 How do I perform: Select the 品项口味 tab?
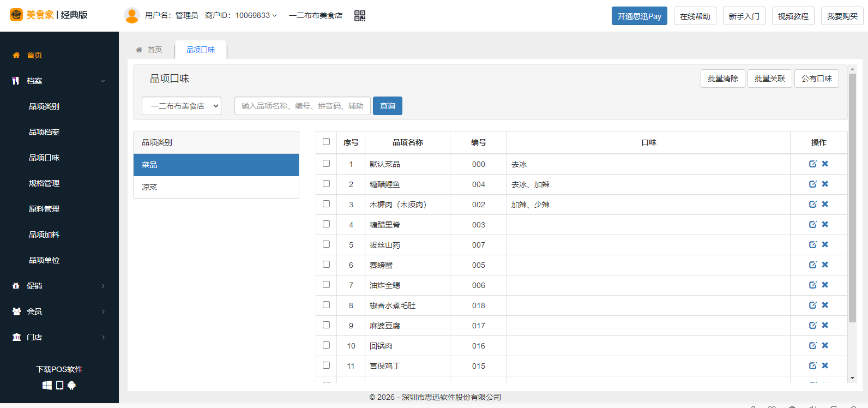click(x=201, y=50)
